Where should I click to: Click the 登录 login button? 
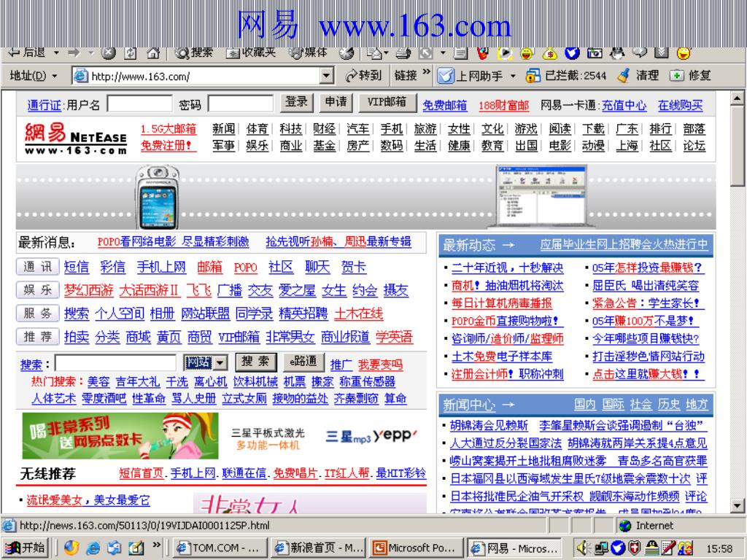pos(296,102)
